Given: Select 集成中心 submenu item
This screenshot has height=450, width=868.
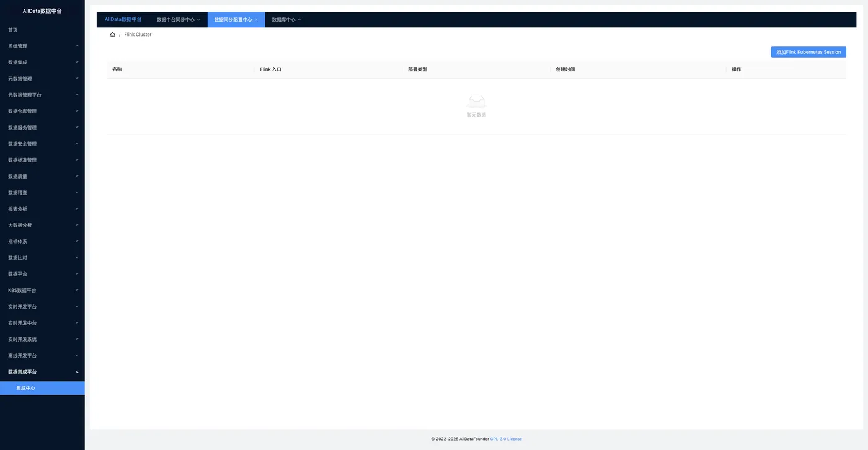Looking at the screenshot, I should (42, 388).
